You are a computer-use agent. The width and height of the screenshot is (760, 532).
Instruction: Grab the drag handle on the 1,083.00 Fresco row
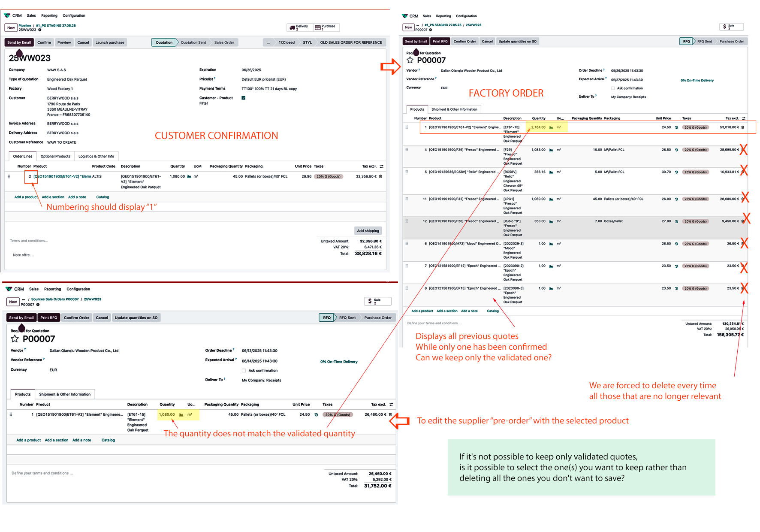pyautogui.click(x=407, y=150)
